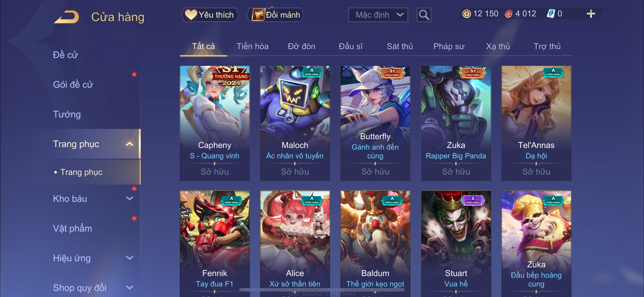The image size is (644, 297).
Task: Click the heart Yêu thích favorites icon
Action: [x=191, y=15]
